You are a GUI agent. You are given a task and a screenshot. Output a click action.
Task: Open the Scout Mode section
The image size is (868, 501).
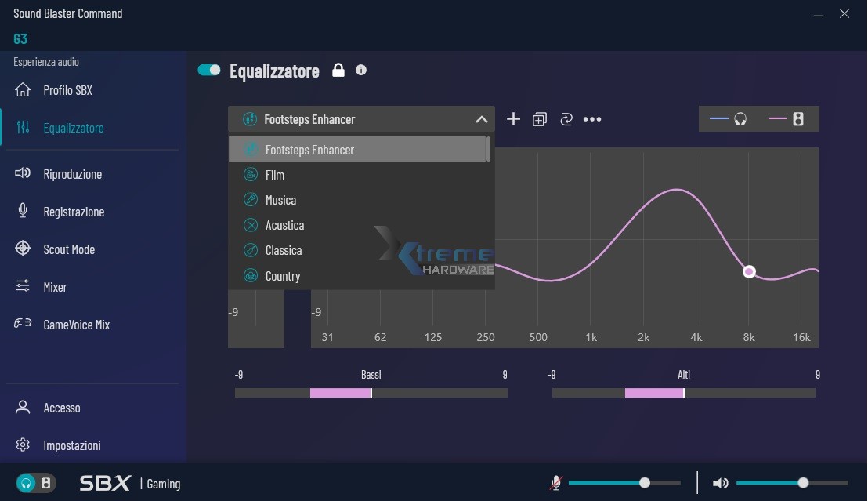[69, 249]
